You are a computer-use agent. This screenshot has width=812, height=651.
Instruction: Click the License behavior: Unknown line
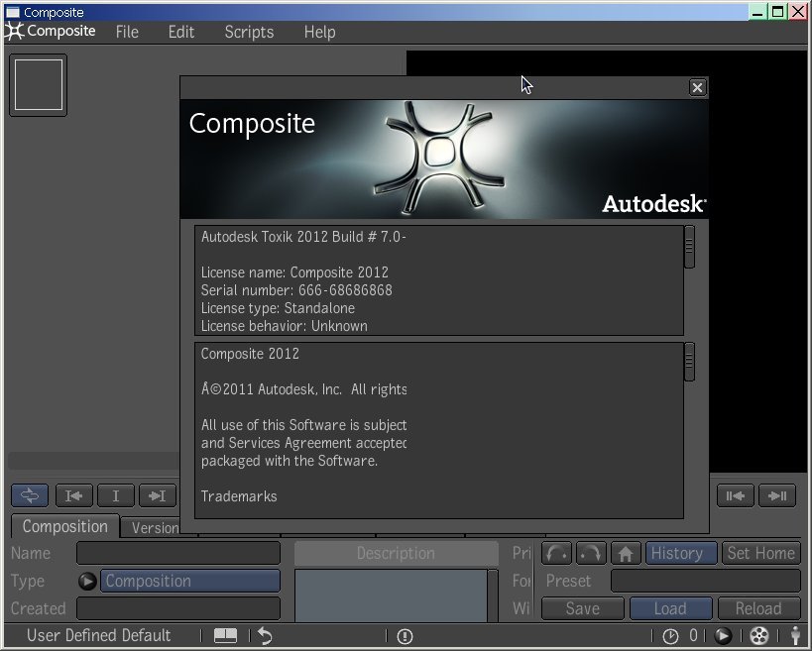[285, 326]
